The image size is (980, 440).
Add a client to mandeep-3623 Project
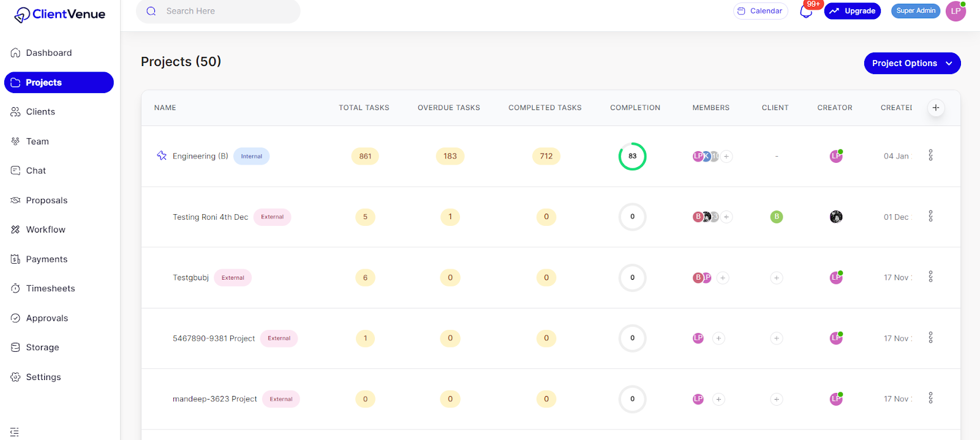coord(776,399)
